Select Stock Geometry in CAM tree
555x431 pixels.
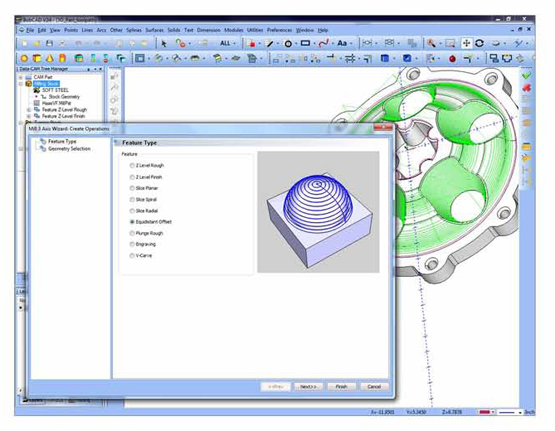pyautogui.click(x=64, y=97)
